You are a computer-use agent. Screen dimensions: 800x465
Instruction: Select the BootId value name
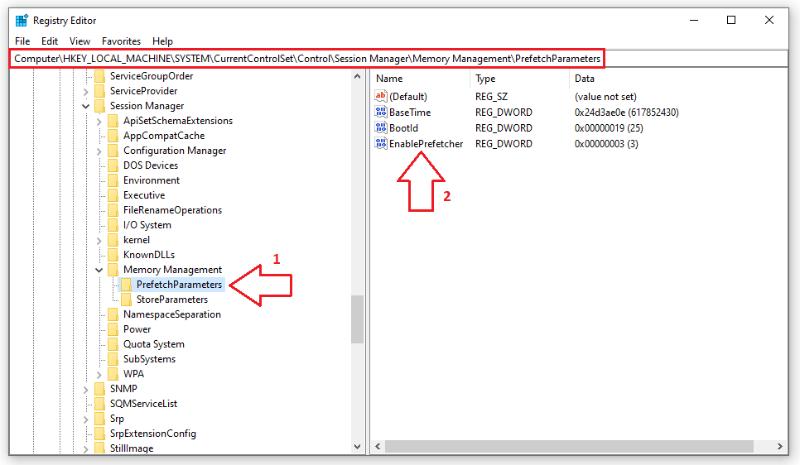[404, 128]
